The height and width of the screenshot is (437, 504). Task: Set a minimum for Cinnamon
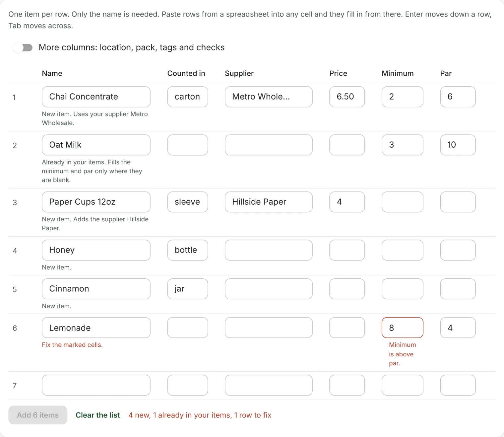point(403,289)
